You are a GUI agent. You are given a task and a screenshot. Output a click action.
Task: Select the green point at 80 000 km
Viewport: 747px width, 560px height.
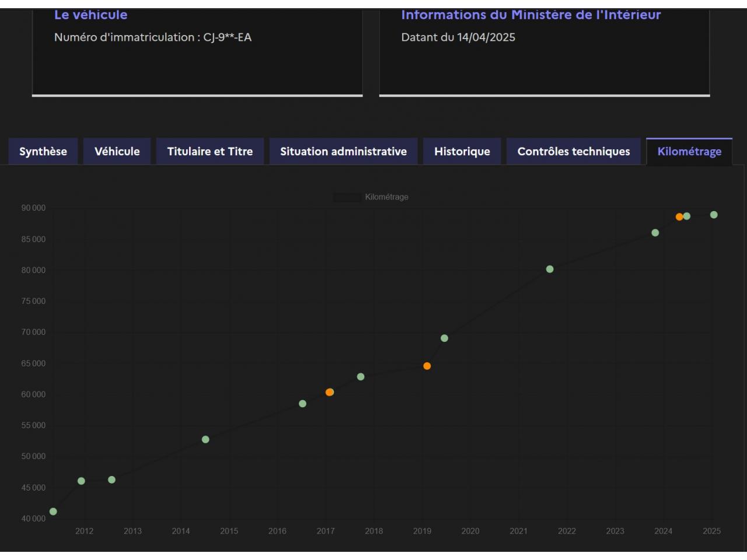[x=550, y=269]
